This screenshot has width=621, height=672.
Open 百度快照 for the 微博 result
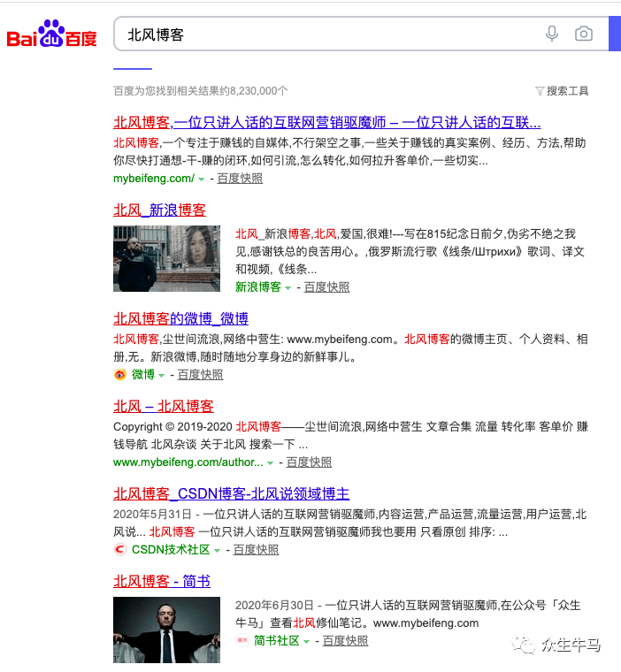tap(200, 374)
